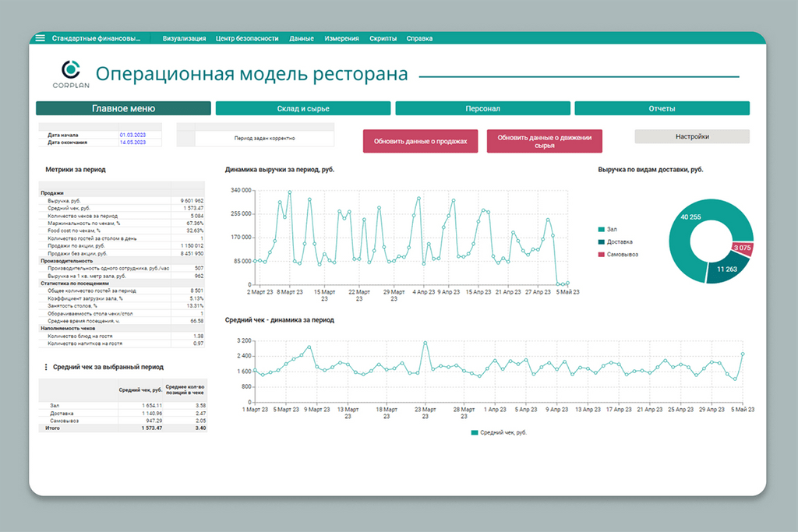
Task: Open the Настройки button
Action: tap(692, 136)
